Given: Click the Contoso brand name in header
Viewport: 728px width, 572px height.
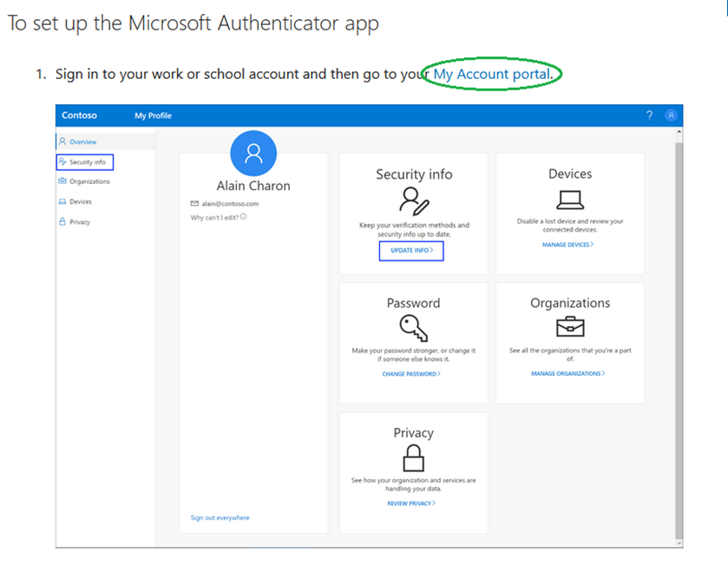Looking at the screenshot, I should 79,115.
